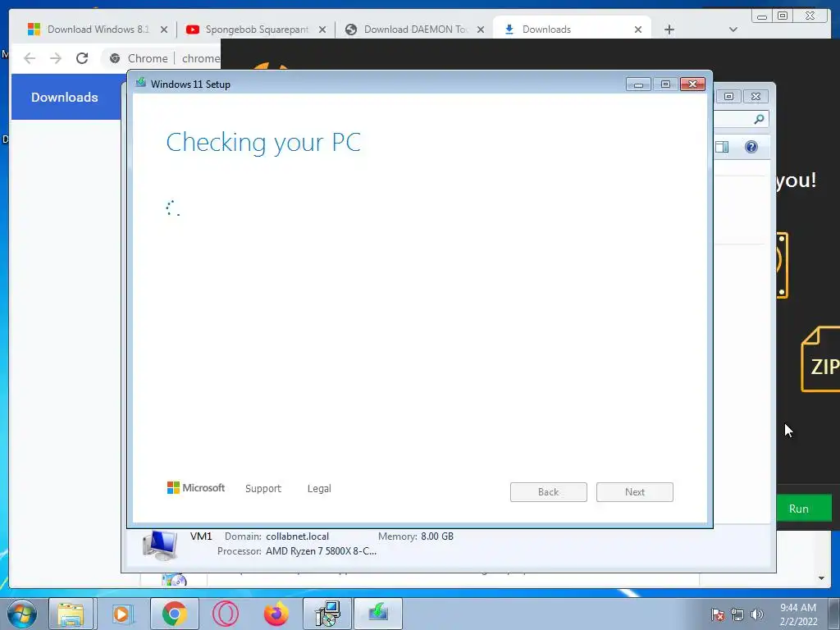The image size is (840, 630).
Task: Open Explorer help question mark icon
Action: (751, 147)
